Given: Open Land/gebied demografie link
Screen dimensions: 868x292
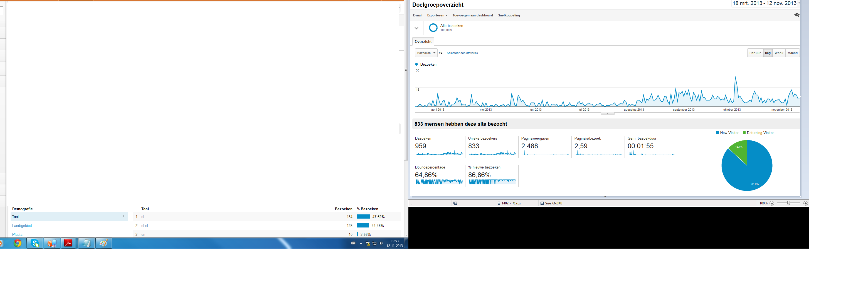Looking at the screenshot, I should (x=22, y=226).
